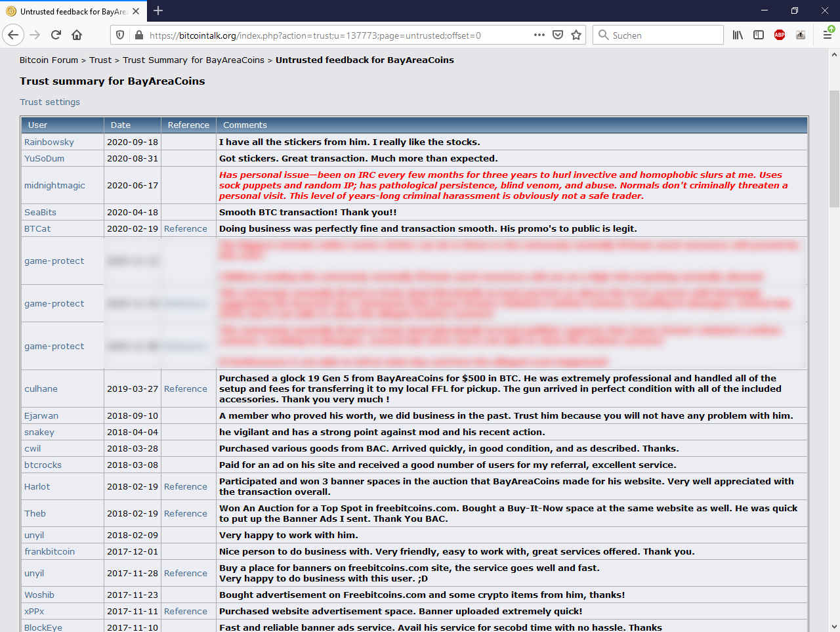The image size is (840, 632).
Task: Open Adblock Plus extension
Action: 780,35
